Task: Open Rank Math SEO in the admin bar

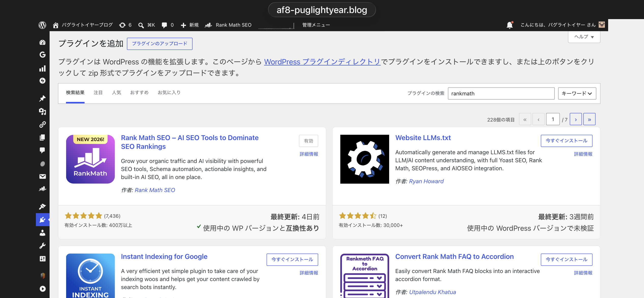Action: coord(228,25)
